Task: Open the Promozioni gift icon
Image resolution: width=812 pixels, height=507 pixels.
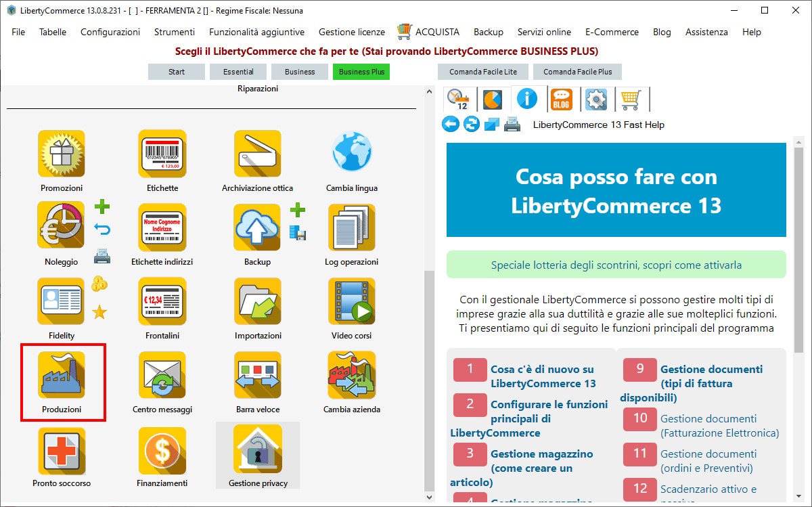Action: point(62,154)
